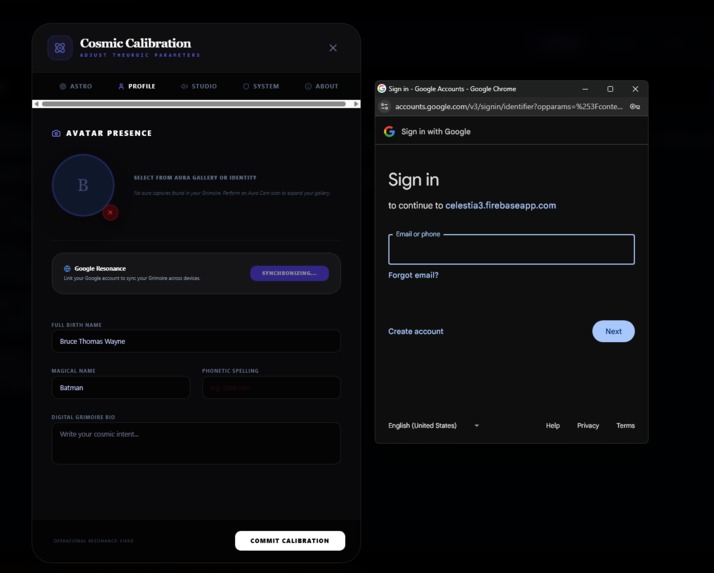This screenshot has height=573, width=714.
Task: Click the Chrome window title bar Google favicon
Action: [382, 89]
